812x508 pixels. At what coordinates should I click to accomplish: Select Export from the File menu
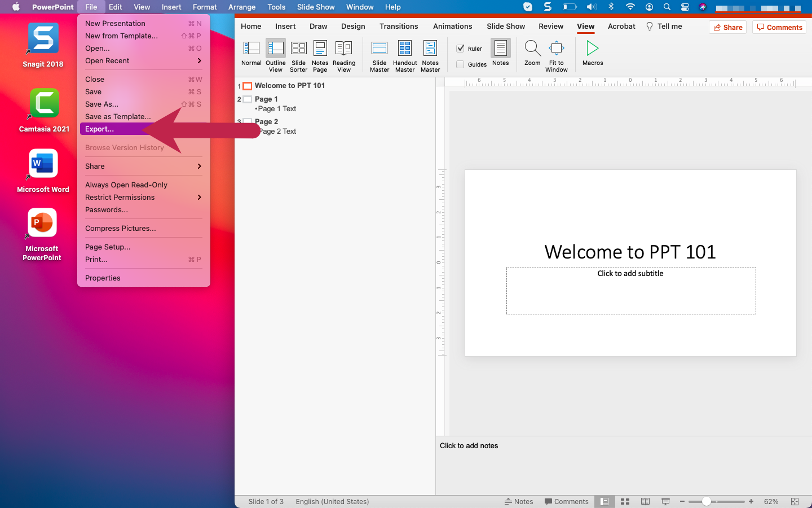tap(99, 129)
